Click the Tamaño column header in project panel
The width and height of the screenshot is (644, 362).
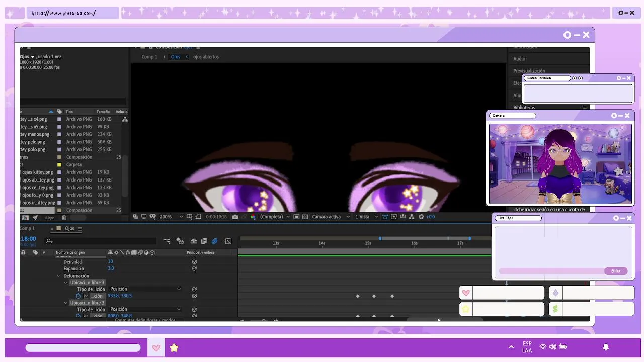[x=103, y=112]
